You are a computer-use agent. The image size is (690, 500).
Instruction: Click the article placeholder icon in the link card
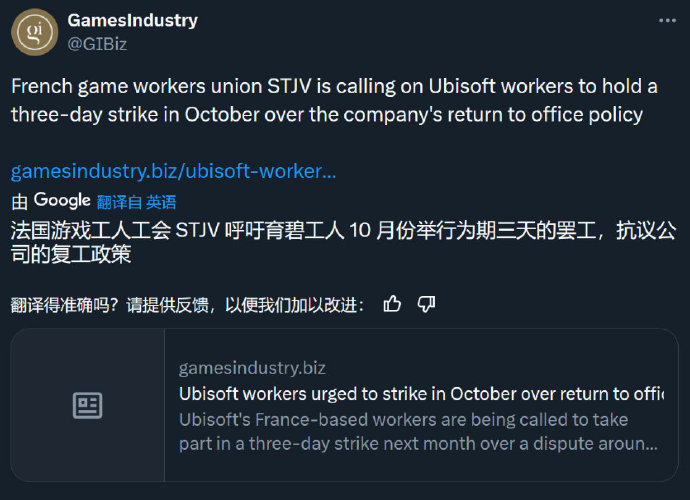coord(88,405)
